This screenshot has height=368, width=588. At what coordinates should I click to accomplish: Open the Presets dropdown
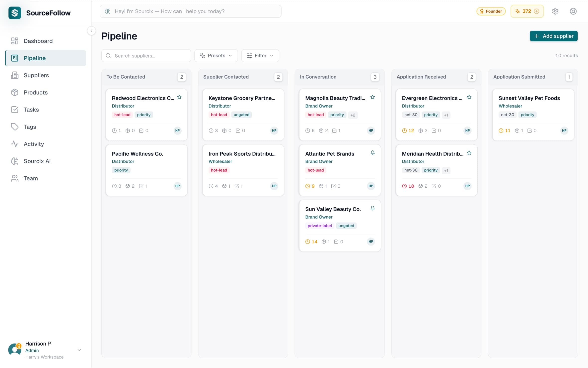coord(216,55)
